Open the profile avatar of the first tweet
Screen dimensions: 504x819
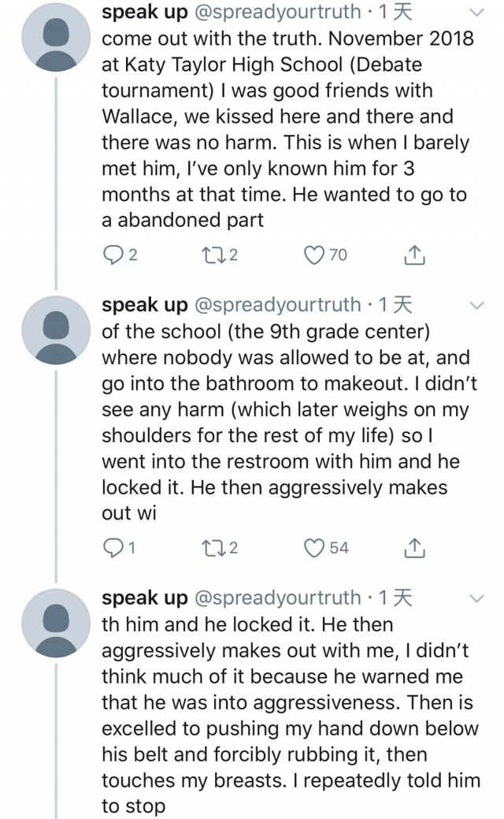(56, 37)
